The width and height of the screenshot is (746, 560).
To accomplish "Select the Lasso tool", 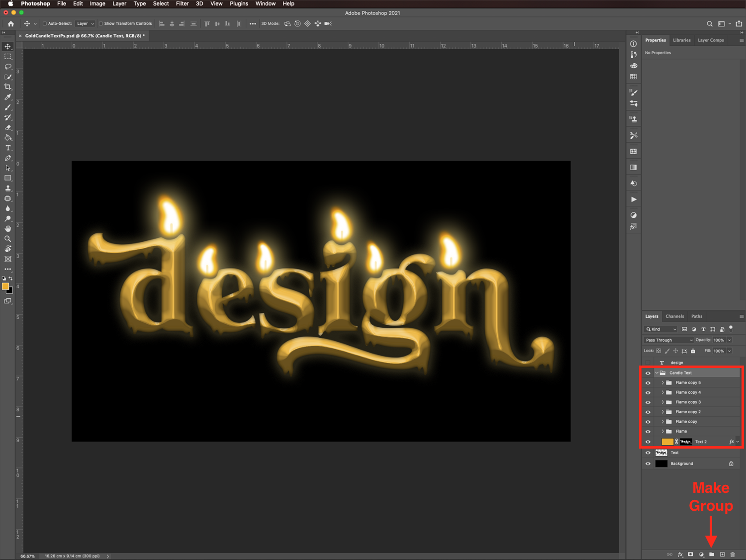I will (x=8, y=67).
